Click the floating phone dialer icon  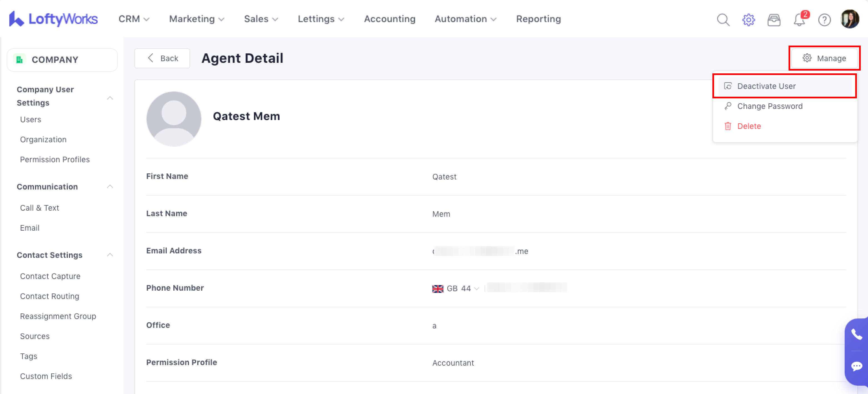(x=856, y=334)
